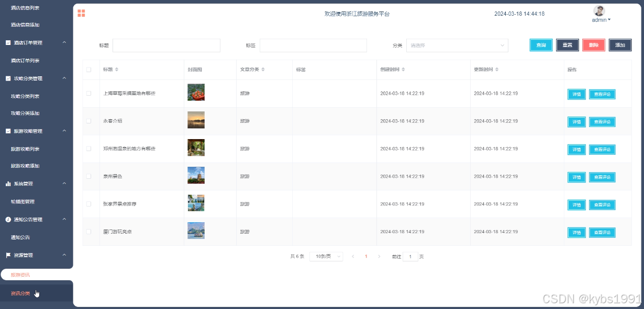
Task: Collapse the 攻略分类管理 sidebar group chevron
Action: pos(64,78)
